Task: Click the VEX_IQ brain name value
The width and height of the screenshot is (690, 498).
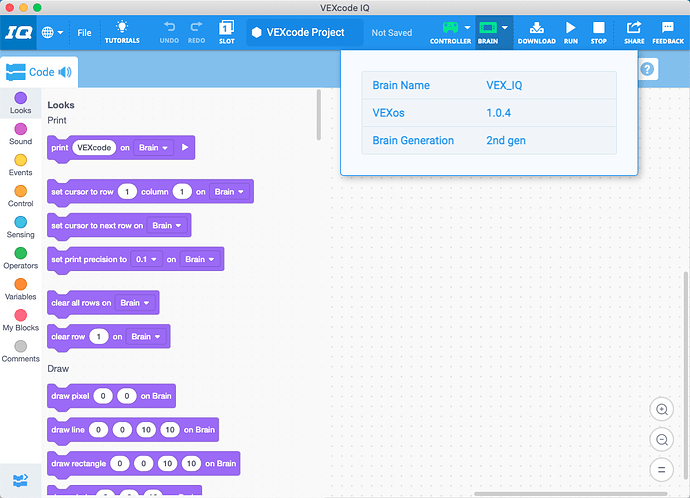Action: [x=504, y=85]
